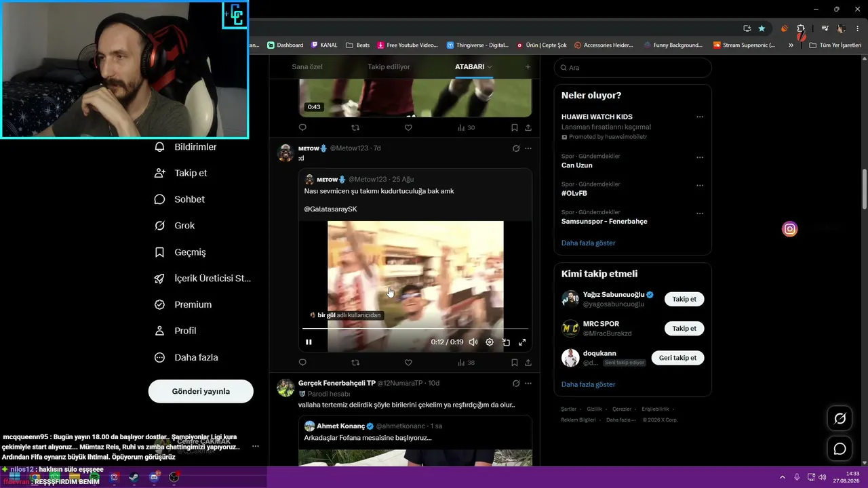Open Premium in the sidebar
The height and width of the screenshot is (488, 868).
click(183, 305)
